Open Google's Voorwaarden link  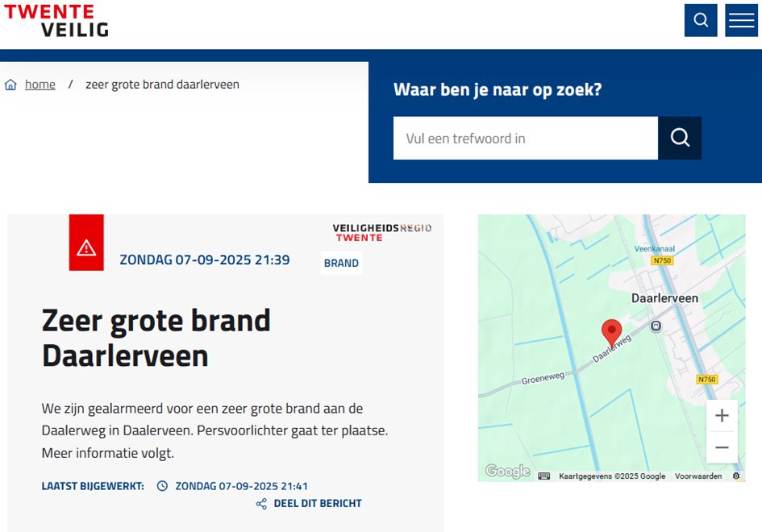[698, 476]
